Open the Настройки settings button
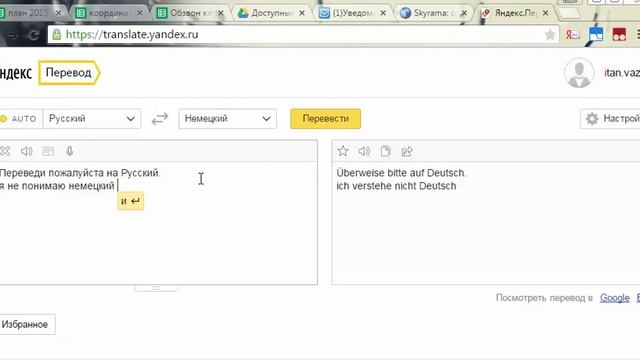The height and width of the screenshot is (360, 640). pos(610,119)
